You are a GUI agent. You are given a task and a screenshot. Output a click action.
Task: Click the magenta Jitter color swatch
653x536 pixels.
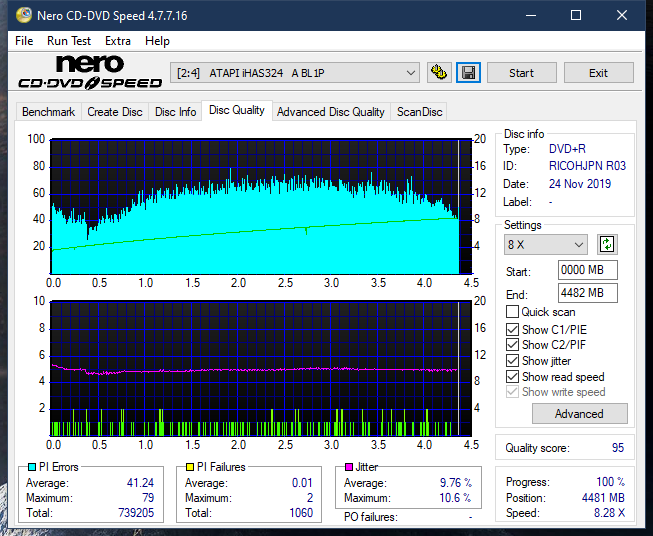click(349, 467)
